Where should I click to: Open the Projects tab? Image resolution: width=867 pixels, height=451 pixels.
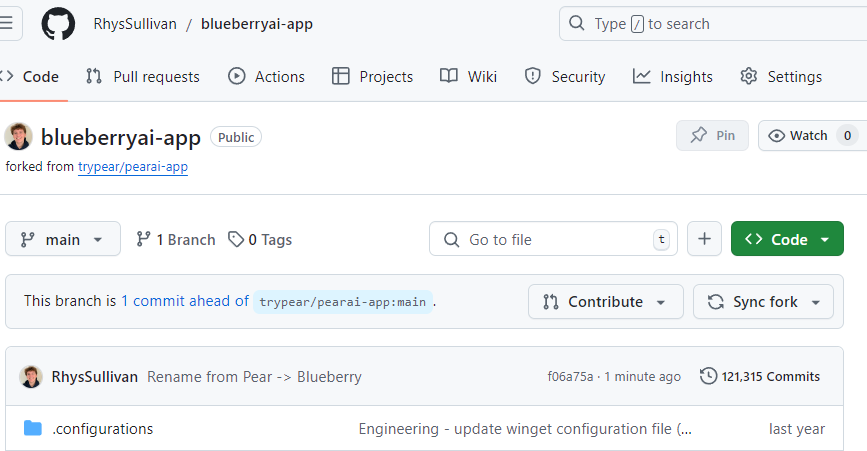372,76
